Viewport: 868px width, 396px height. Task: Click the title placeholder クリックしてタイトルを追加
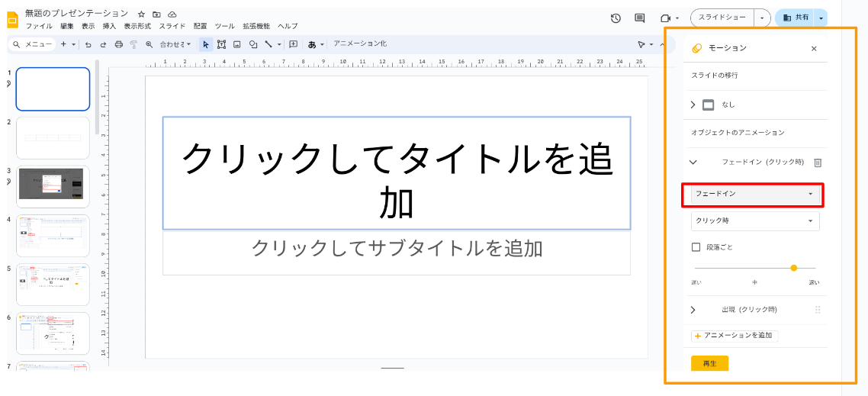pos(397,172)
